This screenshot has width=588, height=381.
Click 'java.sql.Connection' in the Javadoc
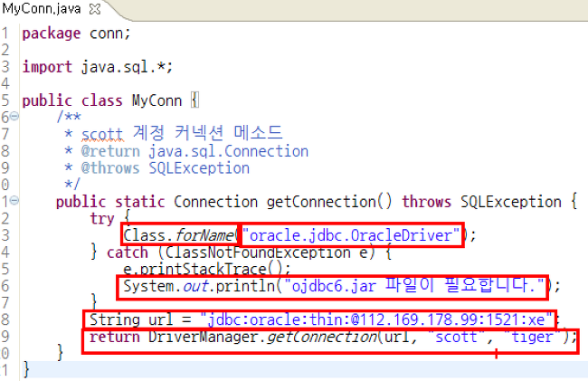(229, 151)
